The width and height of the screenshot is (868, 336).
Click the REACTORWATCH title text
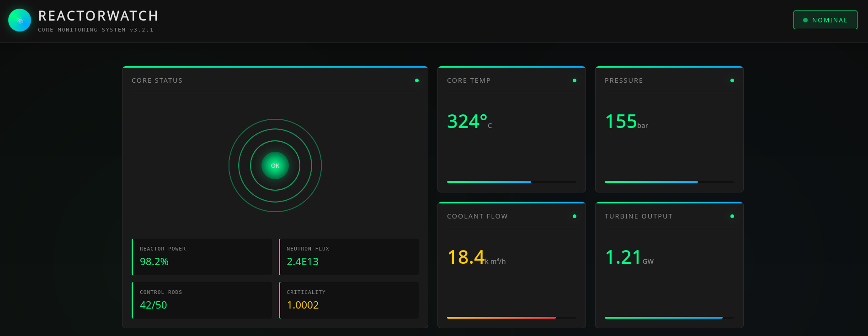pyautogui.click(x=98, y=16)
